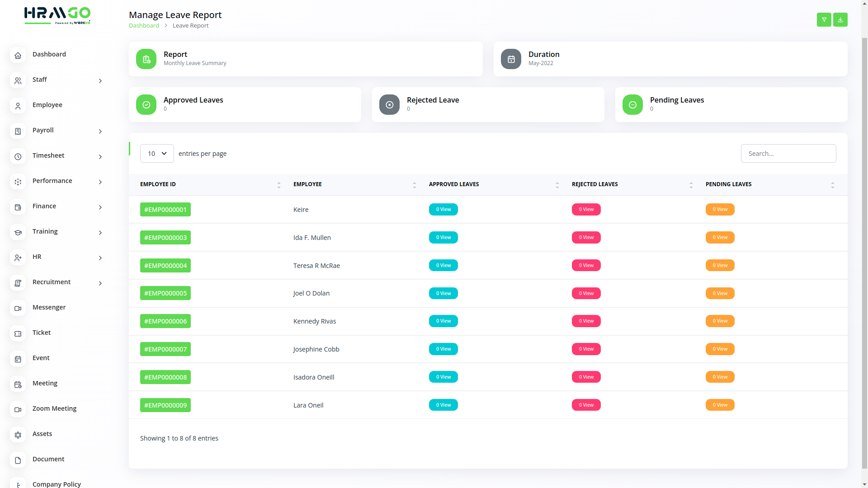Expand the Payroll menu chevron
Image resolution: width=868 pixels, height=488 pixels.
pyautogui.click(x=100, y=131)
